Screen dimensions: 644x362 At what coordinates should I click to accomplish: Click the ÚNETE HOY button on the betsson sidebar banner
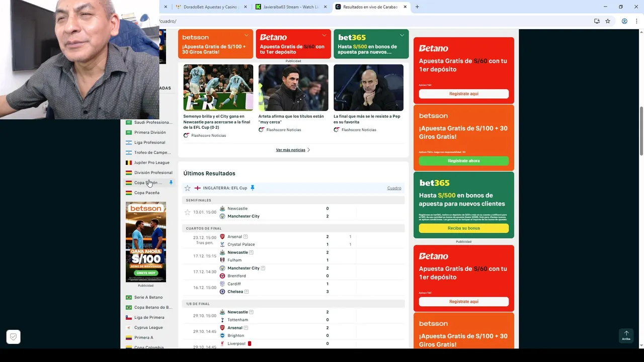[145, 273]
